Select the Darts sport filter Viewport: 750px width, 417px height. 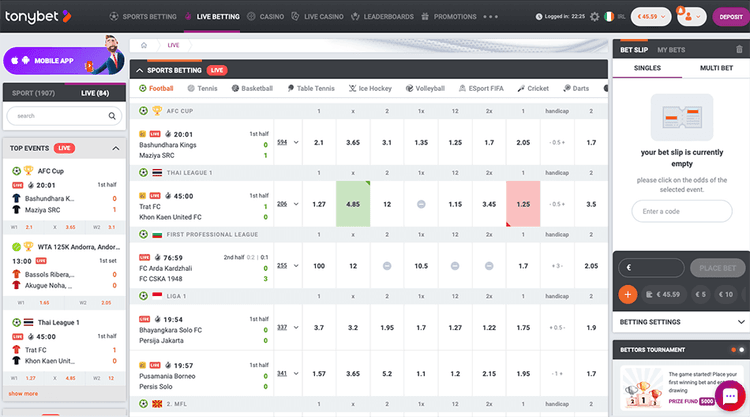pyautogui.click(x=576, y=88)
